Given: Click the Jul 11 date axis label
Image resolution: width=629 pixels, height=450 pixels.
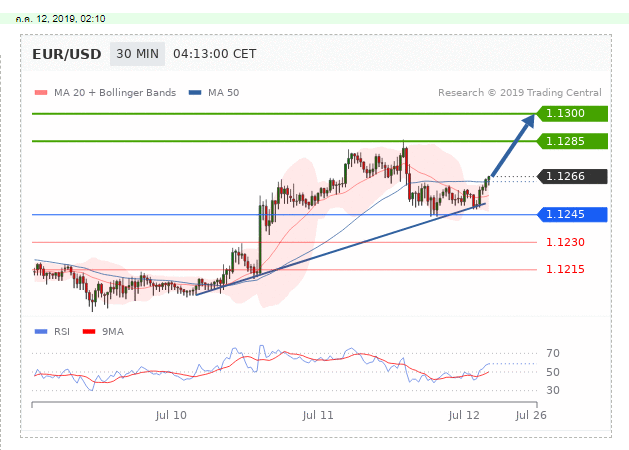Looking at the screenshot, I should click(318, 415).
